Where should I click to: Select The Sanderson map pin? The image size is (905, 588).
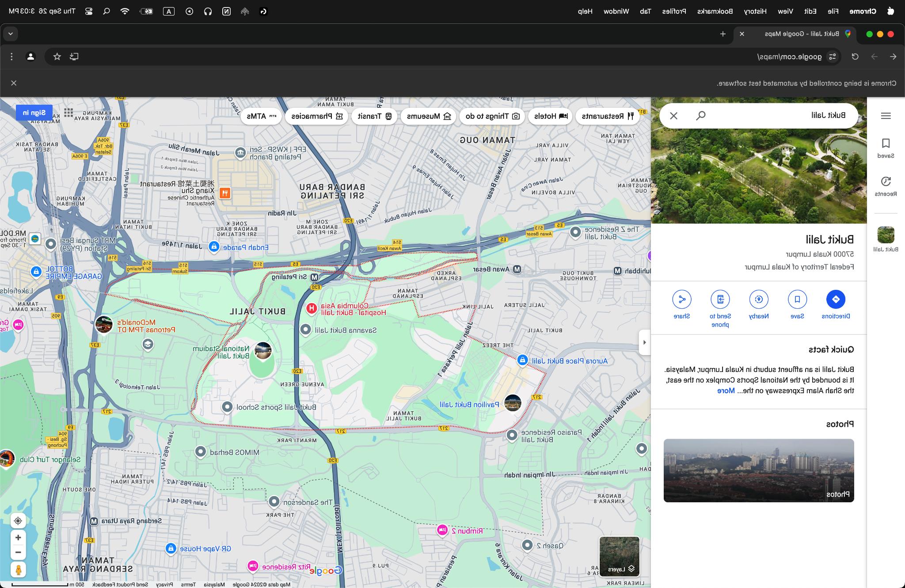point(274,501)
